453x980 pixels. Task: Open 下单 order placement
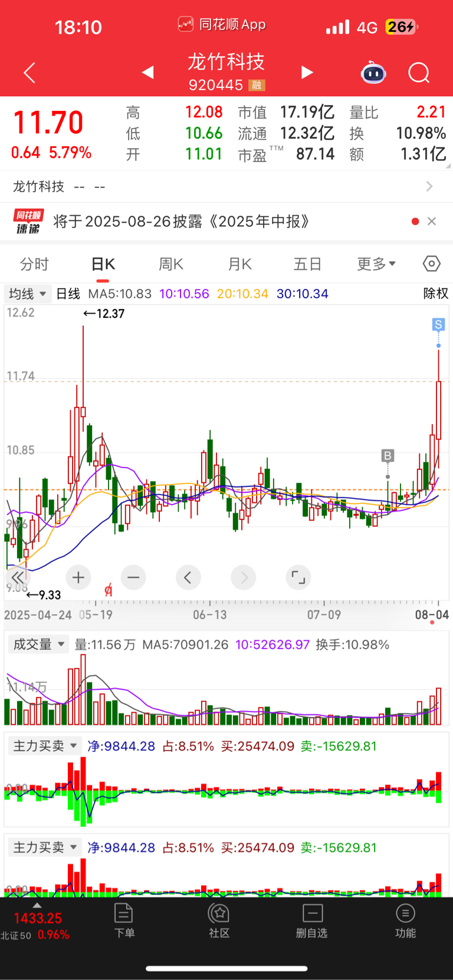coord(124,920)
